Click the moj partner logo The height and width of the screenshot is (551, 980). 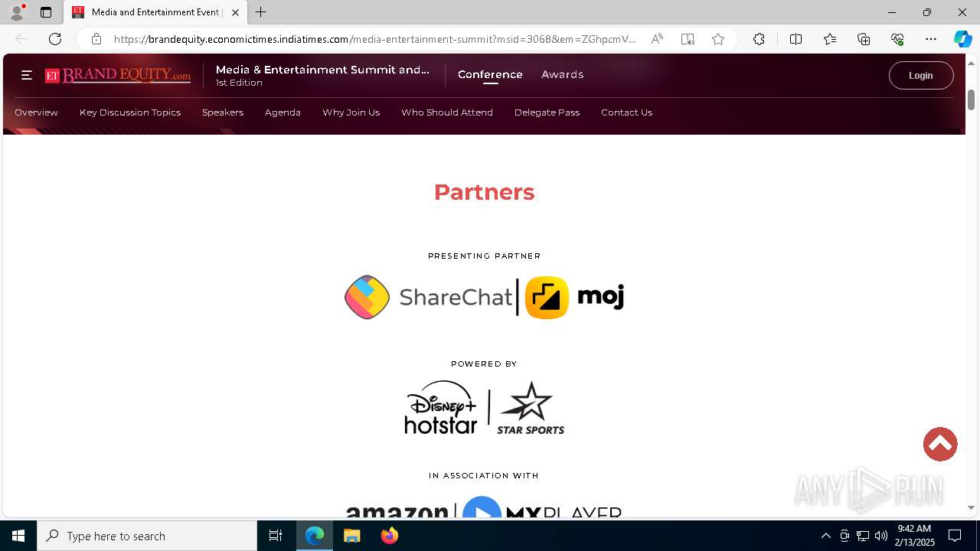[574, 297]
